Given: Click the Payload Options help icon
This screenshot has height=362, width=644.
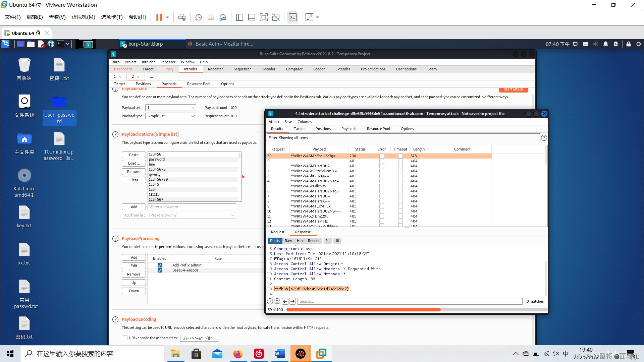Looking at the screenshot, I should [115, 134].
